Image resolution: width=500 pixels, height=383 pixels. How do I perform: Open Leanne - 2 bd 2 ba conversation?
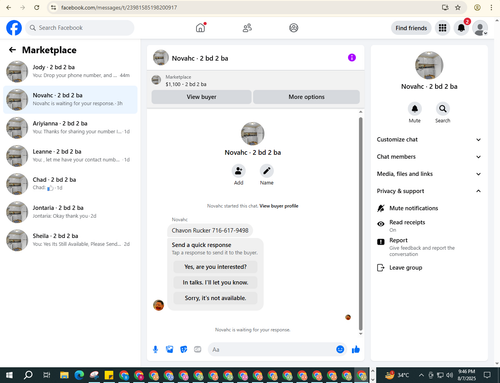tap(70, 156)
